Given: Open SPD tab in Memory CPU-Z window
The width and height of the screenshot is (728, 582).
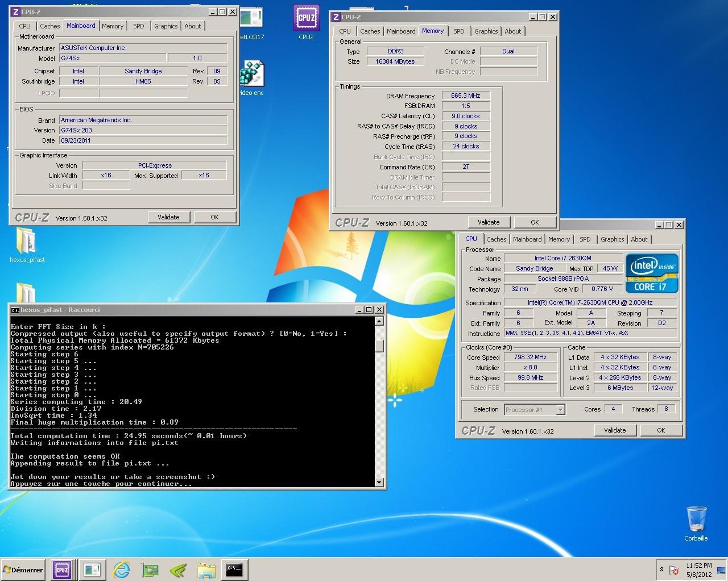Looking at the screenshot, I should point(458,31).
